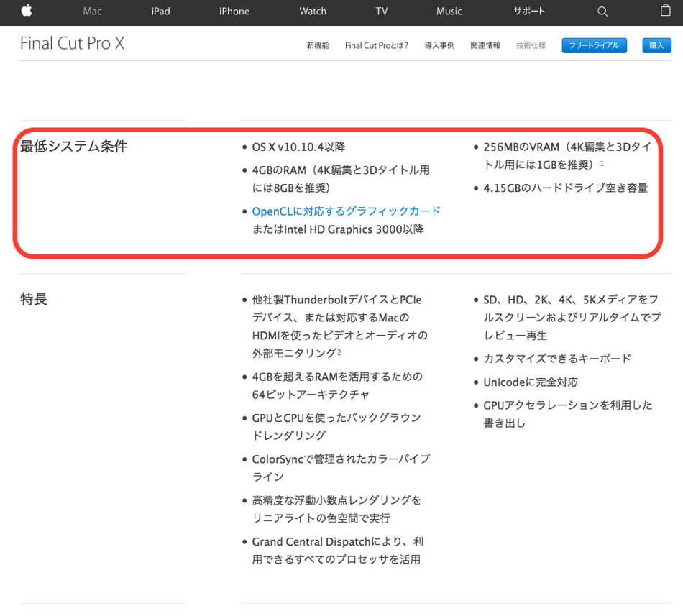Select the 関連情報 tab
Screen dimensions: 683x616
point(485,45)
